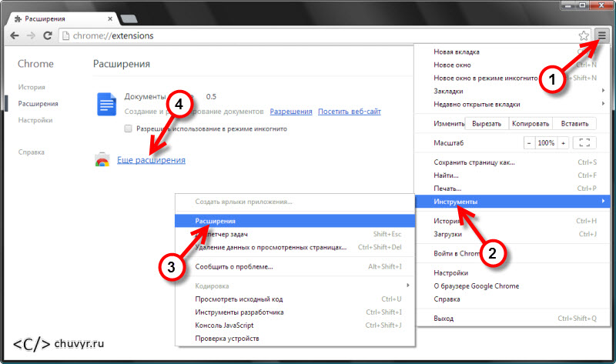Go to История in the sidebar
This screenshot has width=616, height=364.
32,87
